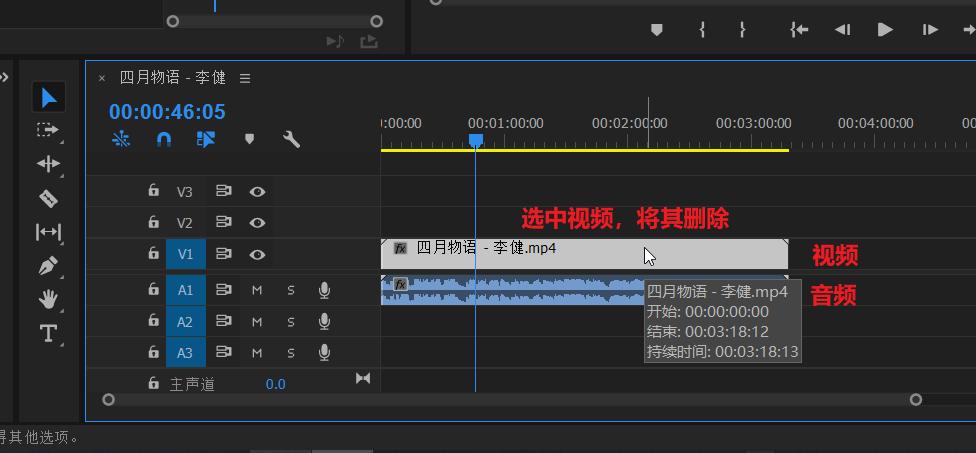976x453 pixels.
Task: Untarget the A1 track header
Action: (x=185, y=290)
